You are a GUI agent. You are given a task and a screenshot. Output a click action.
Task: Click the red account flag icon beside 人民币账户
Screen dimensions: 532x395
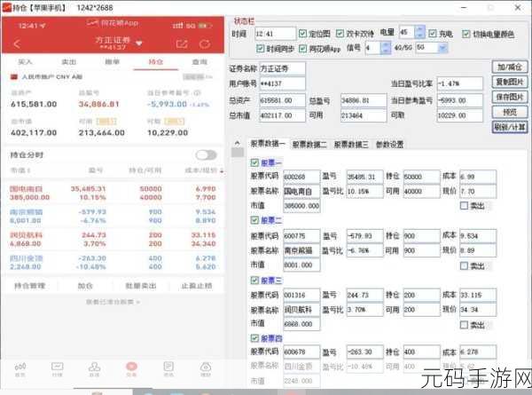pyautogui.click(x=14, y=76)
